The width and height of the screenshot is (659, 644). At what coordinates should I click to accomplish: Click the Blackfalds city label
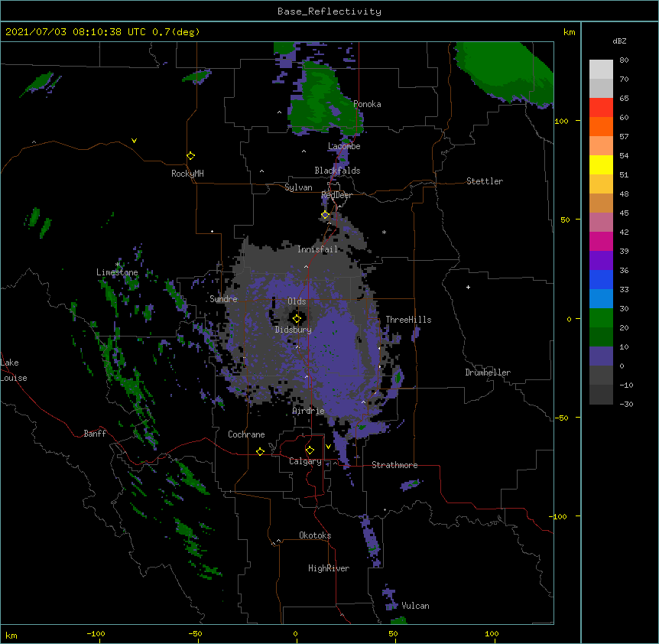[337, 171]
